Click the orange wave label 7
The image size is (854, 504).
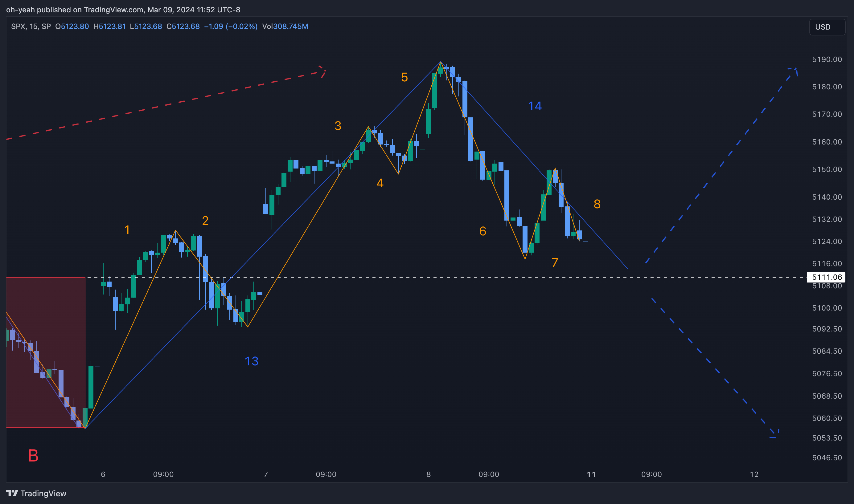click(x=555, y=262)
